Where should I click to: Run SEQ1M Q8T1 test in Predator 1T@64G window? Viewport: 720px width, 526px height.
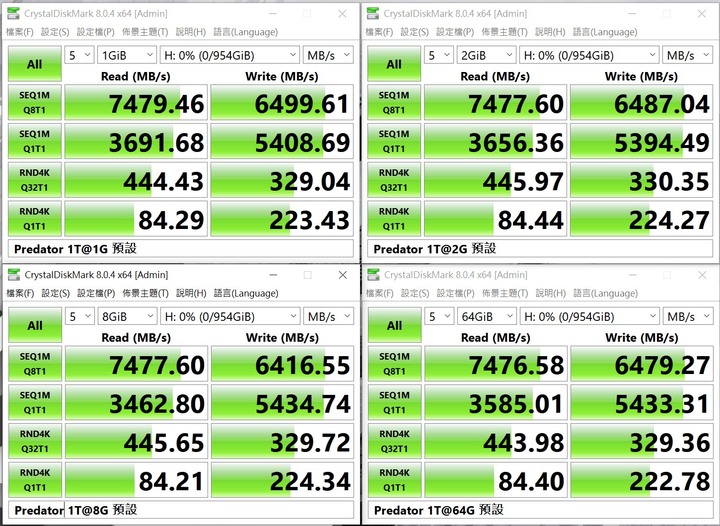(x=394, y=364)
